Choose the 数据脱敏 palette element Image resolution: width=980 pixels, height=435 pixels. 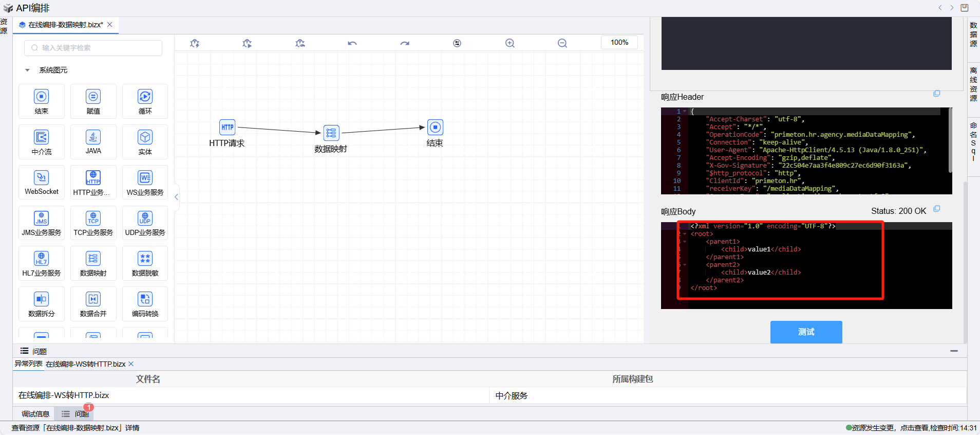tap(145, 263)
